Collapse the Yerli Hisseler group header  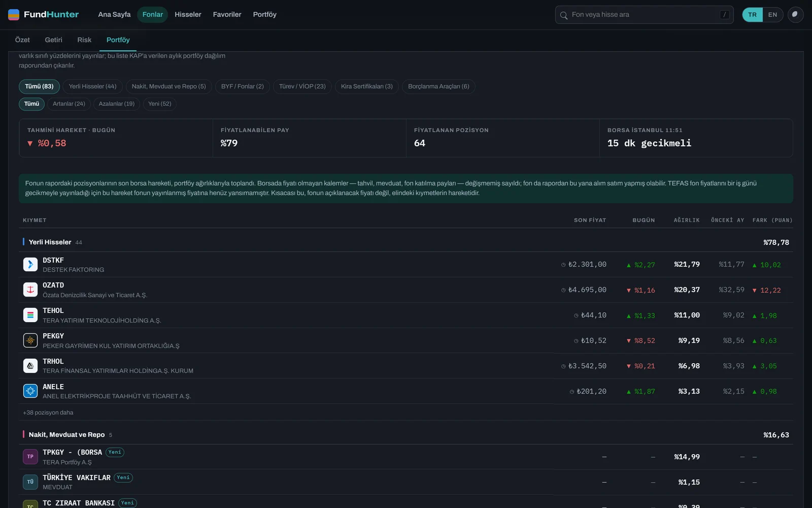point(406,242)
